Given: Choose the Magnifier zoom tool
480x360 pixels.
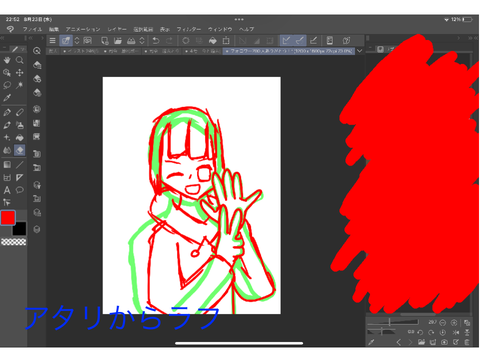Looking at the screenshot, I should (20, 60).
